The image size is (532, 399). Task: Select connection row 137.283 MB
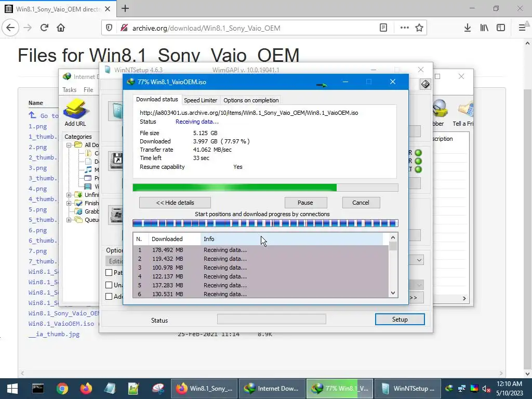pyautogui.click(x=261, y=285)
